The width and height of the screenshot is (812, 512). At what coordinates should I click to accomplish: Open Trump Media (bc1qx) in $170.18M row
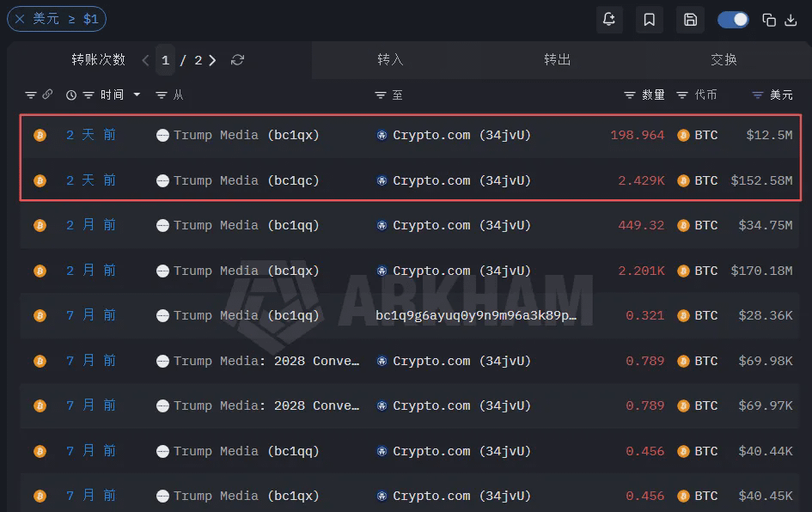point(238,271)
